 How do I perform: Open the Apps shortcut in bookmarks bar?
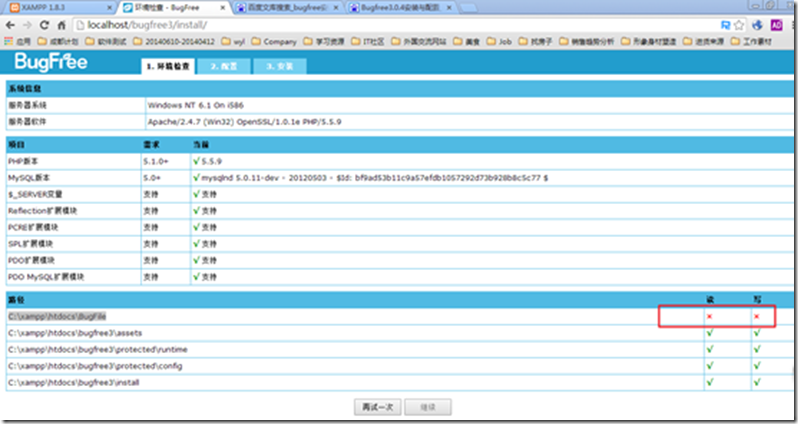coord(18,41)
